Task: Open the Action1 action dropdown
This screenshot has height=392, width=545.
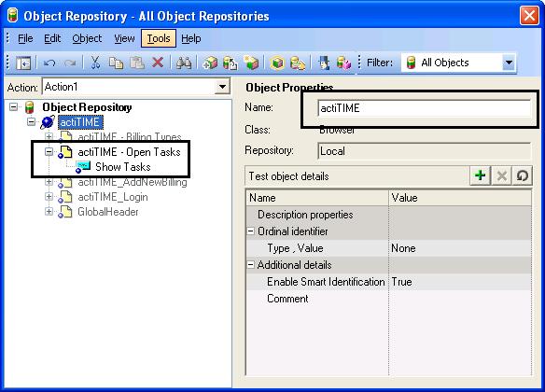Action: (x=222, y=87)
